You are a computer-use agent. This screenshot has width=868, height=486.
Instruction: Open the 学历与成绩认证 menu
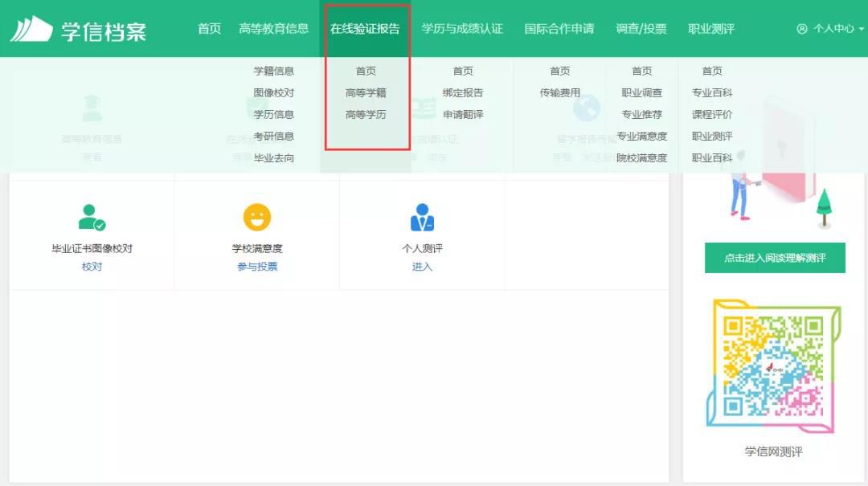pyautogui.click(x=462, y=28)
